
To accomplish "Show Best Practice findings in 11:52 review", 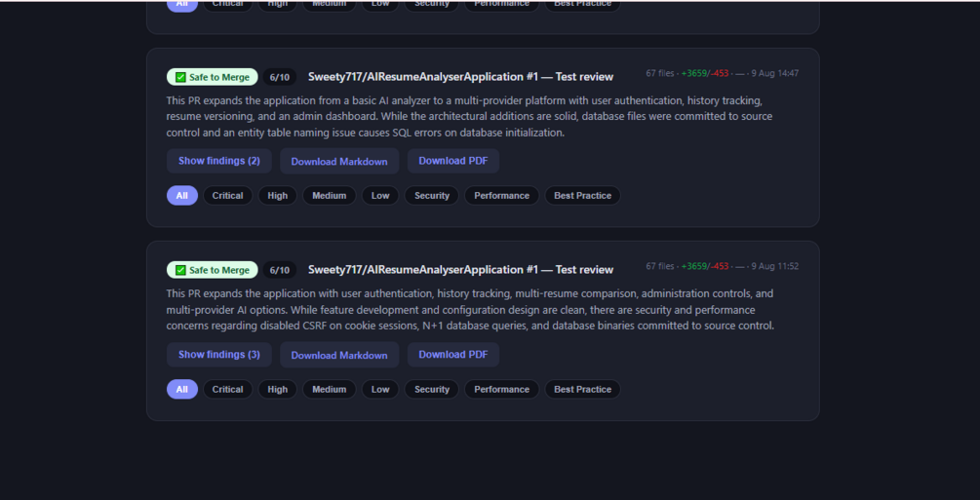I will click(582, 389).
